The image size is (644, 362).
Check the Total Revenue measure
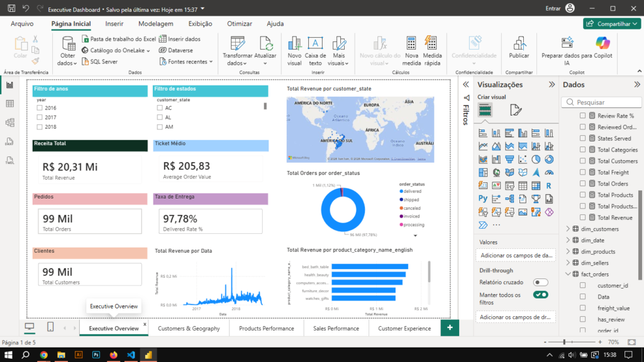[x=583, y=217]
